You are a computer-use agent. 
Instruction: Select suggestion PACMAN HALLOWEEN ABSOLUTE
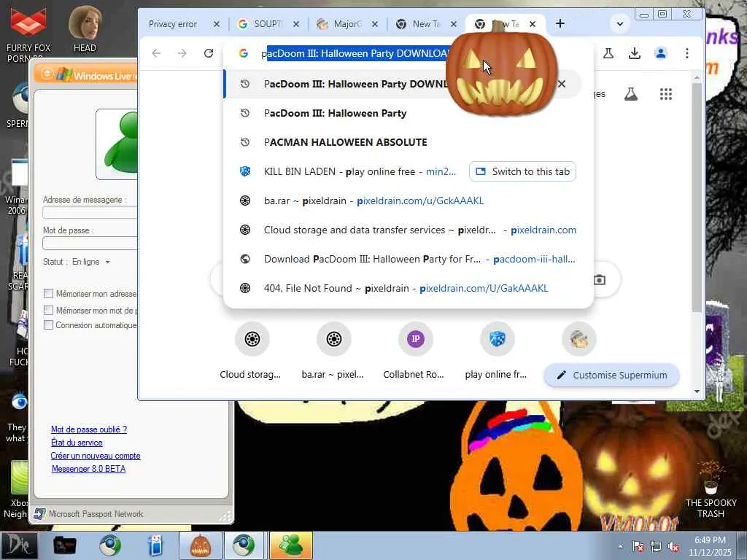click(345, 142)
